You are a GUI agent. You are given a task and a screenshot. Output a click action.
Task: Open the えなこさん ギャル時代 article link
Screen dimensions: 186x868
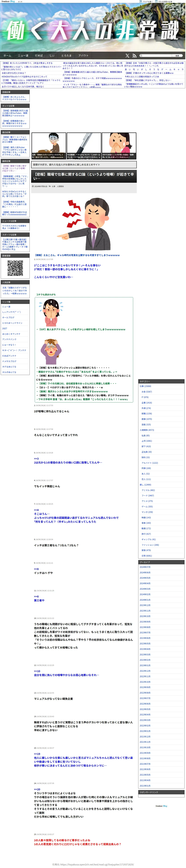[77, 255]
